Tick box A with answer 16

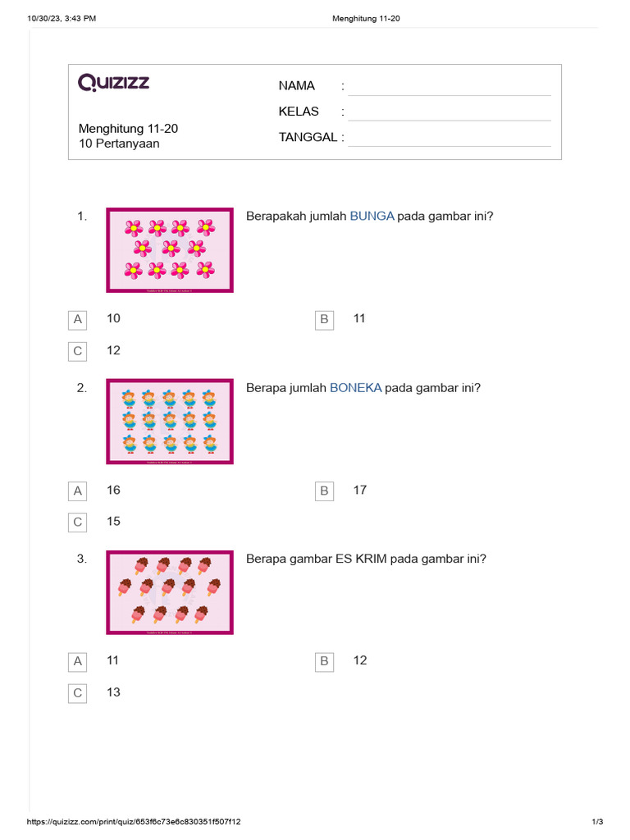(78, 491)
